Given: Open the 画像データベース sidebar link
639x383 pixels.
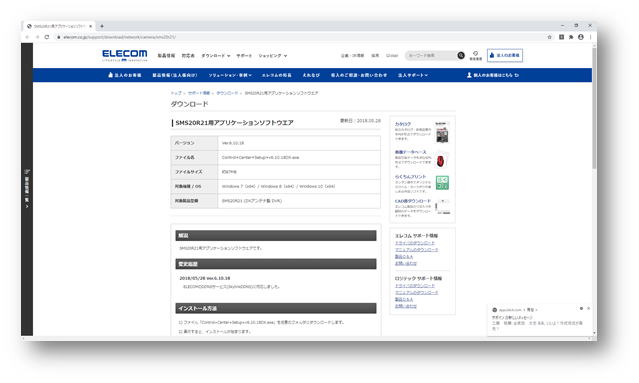Looking at the screenshot, I should tap(410, 152).
